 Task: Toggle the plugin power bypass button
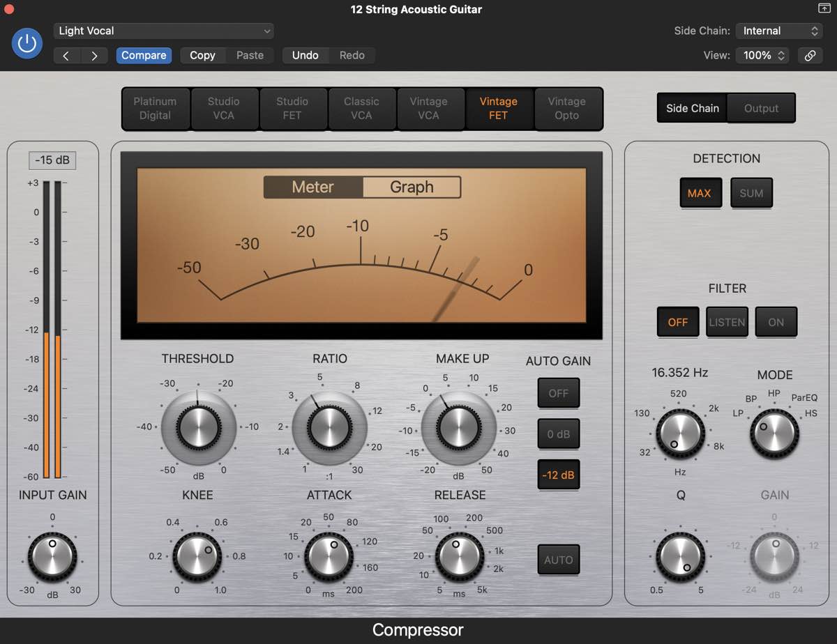pyautogui.click(x=27, y=43)
